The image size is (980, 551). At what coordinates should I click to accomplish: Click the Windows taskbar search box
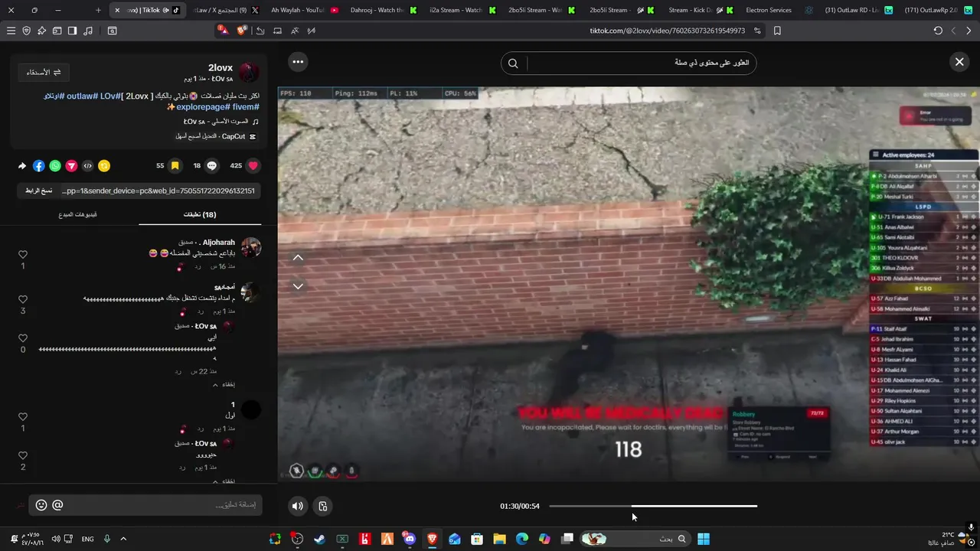(x=635, y=539)
